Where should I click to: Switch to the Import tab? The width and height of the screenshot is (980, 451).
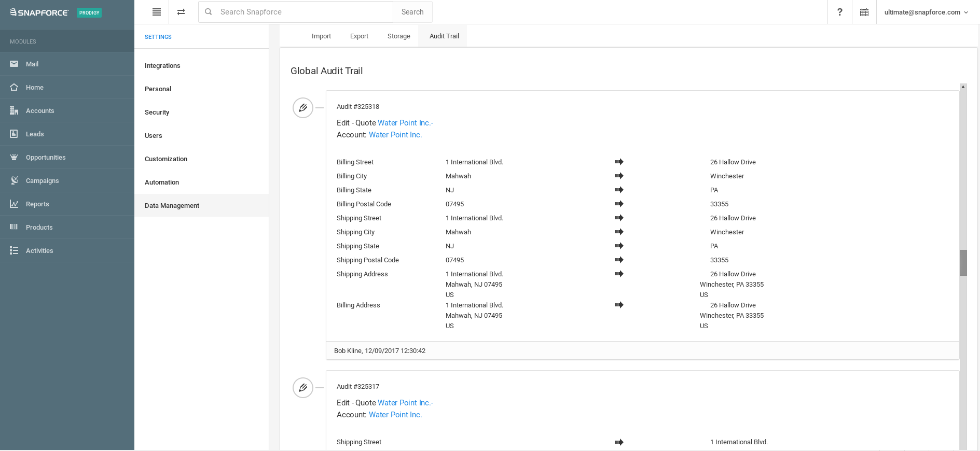click(321, 36)
